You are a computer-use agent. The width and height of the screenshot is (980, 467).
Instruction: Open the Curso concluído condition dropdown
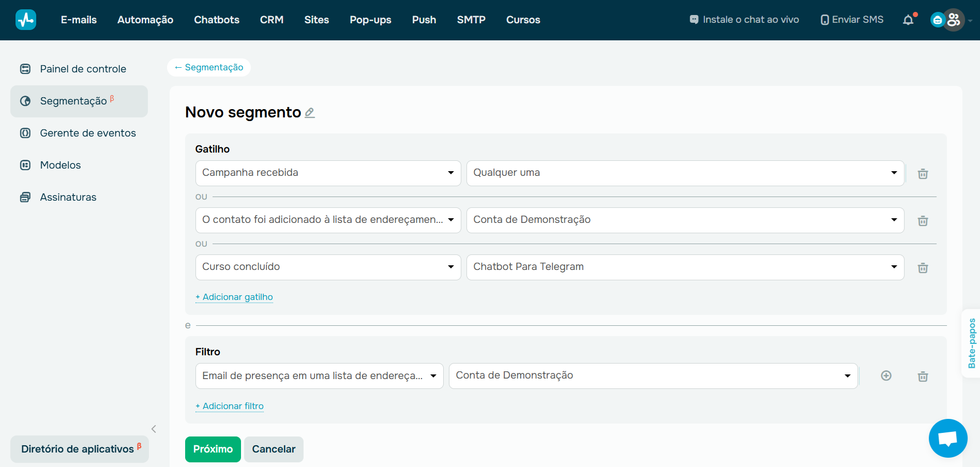(328, 267)
